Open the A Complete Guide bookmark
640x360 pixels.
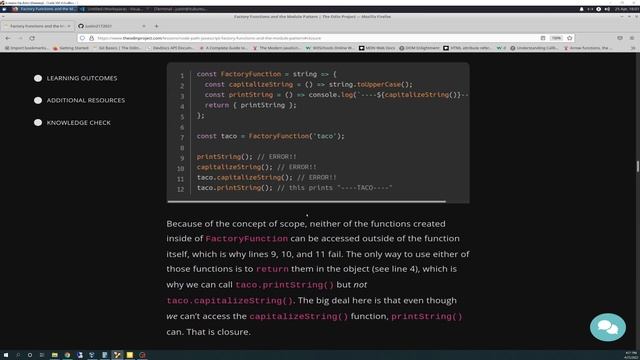coord(223,48)
